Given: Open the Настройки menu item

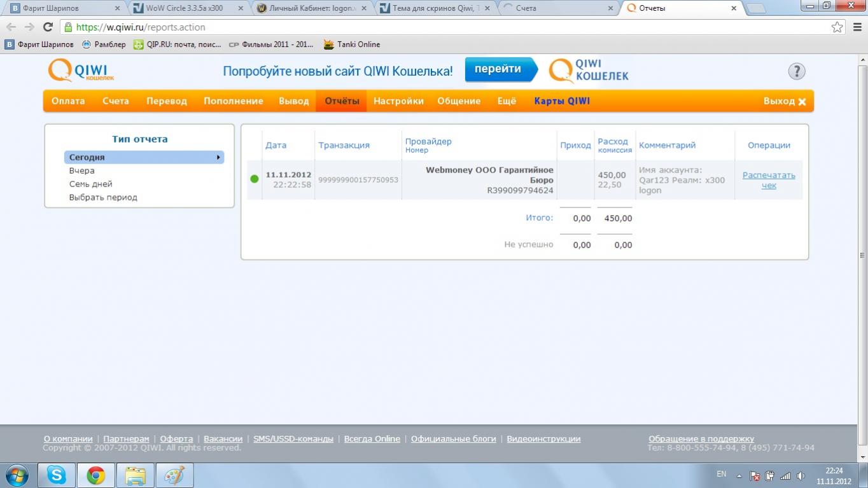Looking at the screenshot, I should pyautogui.click(x=398, y=101).
